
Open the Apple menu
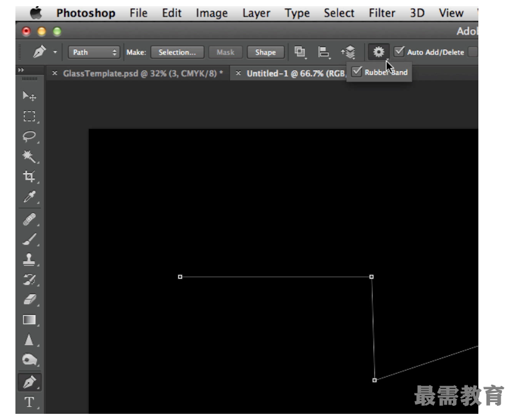pyautogui.click(x=36, y=13)
